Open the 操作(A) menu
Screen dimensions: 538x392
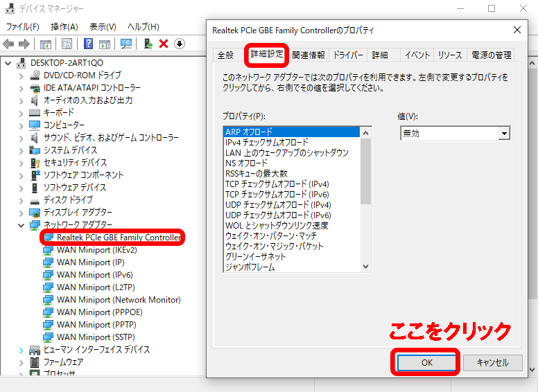pos(64,27)
